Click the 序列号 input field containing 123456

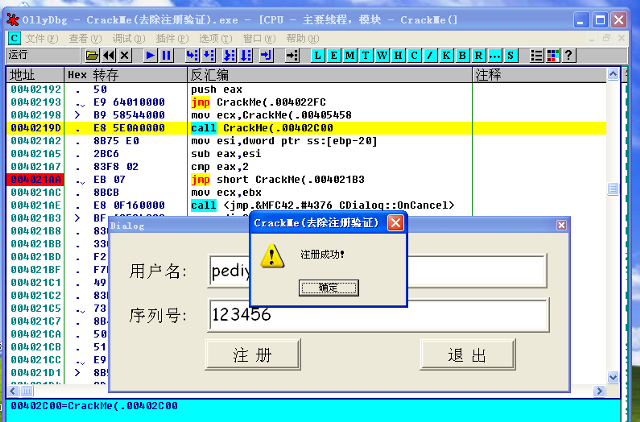click(378, 315)
